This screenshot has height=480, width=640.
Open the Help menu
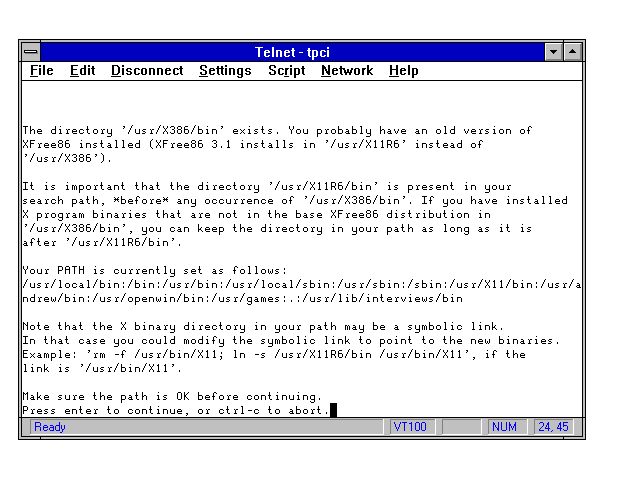(x=404, y=71)
